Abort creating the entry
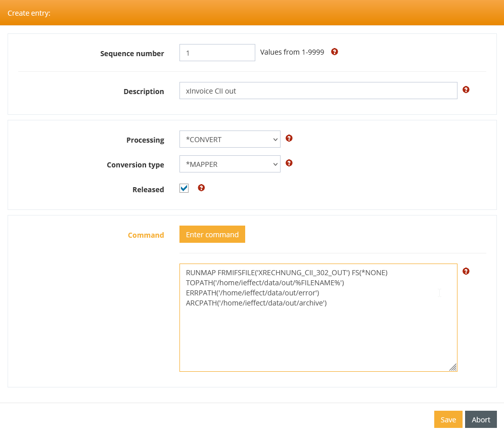504x435 pixels. tap(481, 419)
